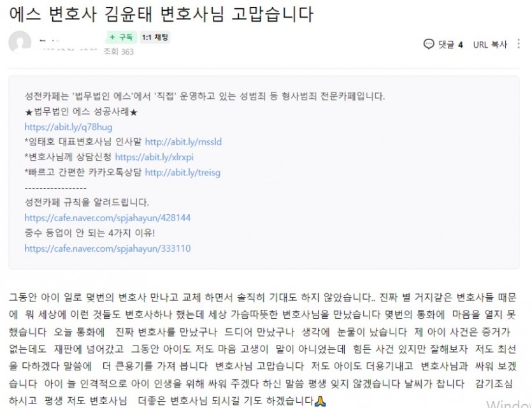Start a 1:1 채팅 chat
Screen dimensions: 532x408
pos(155,38)
